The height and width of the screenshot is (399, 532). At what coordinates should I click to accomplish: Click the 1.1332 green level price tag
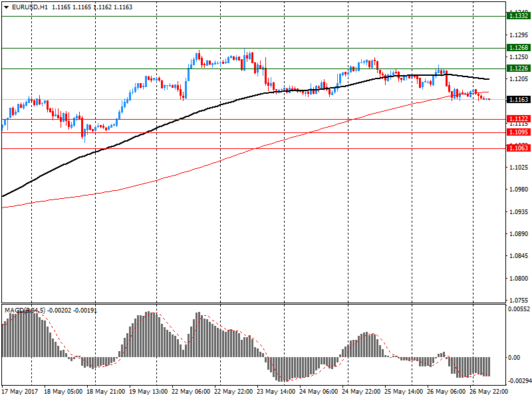tap(519, 15)
